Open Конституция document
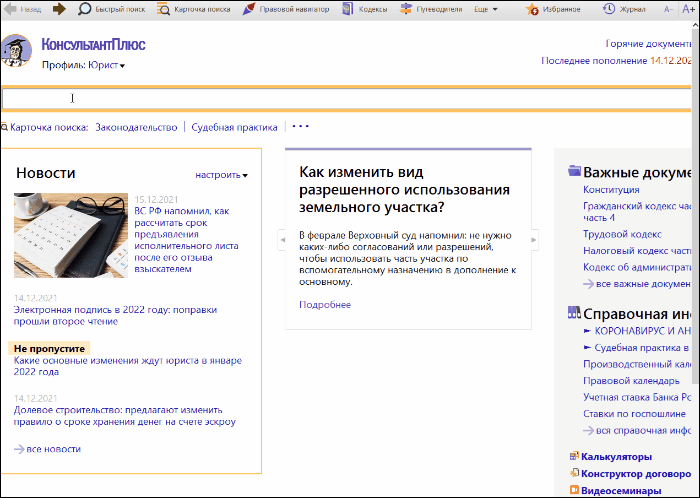 tap(611, 190)
